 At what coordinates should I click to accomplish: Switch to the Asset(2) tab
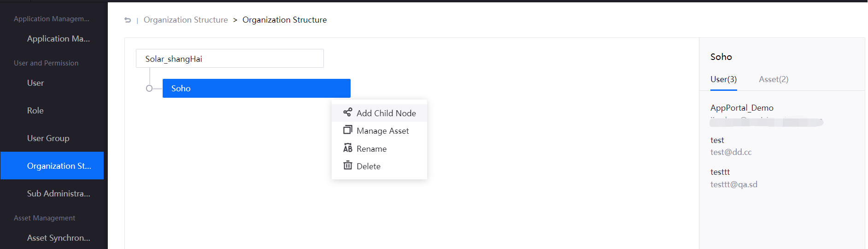774,79
